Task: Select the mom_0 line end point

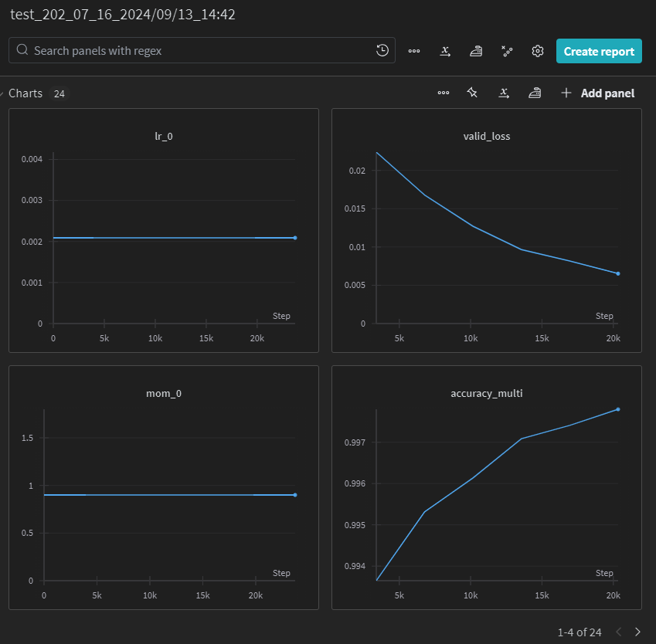Action: (295, 495)
